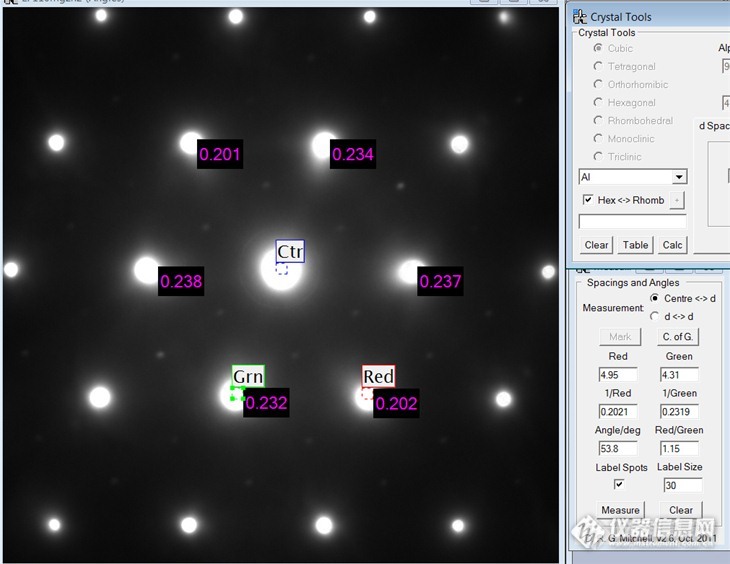
Task: Select the Orthorhombic radio button
Action: (598, 84)
